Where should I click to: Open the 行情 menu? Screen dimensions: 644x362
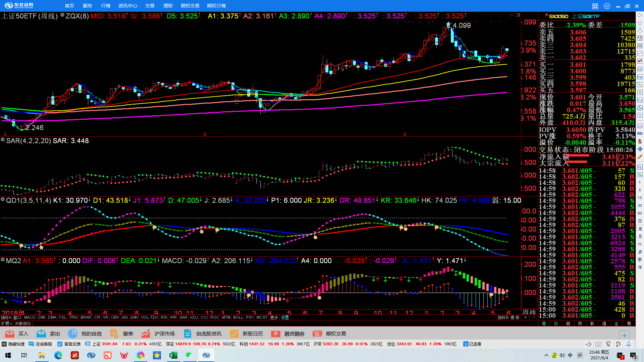106,6
